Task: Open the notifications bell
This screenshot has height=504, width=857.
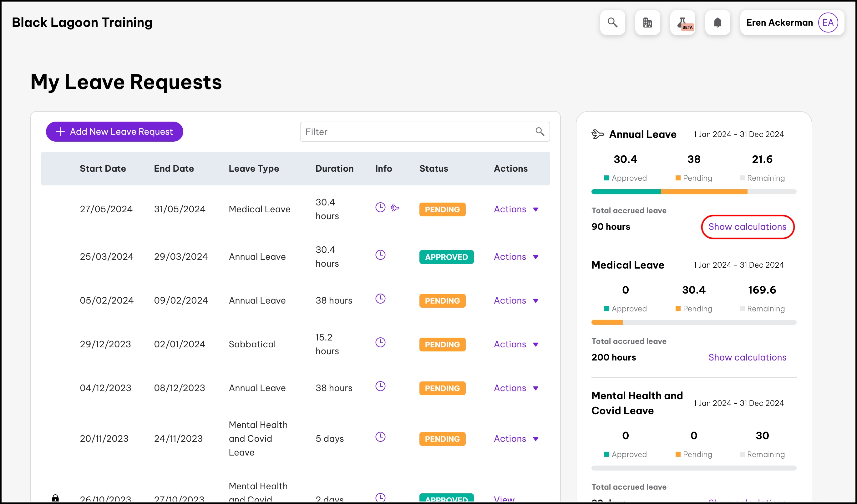Action: 717,23
